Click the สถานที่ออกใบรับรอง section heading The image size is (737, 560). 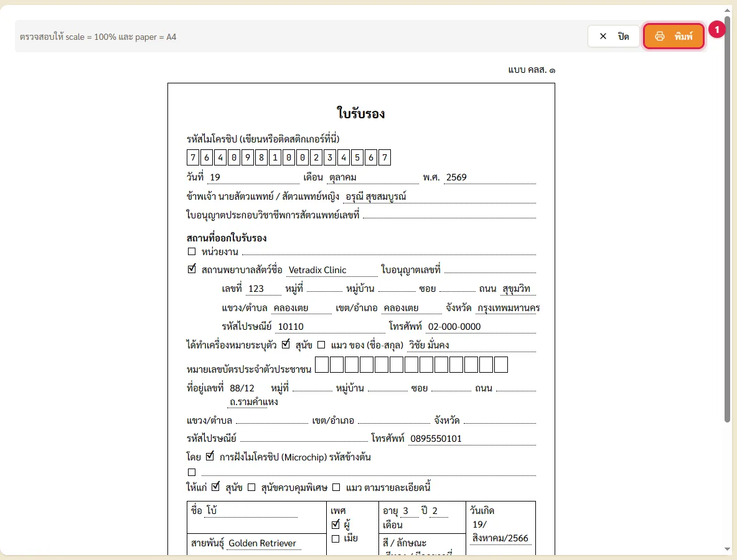click(x=227, y=238)
